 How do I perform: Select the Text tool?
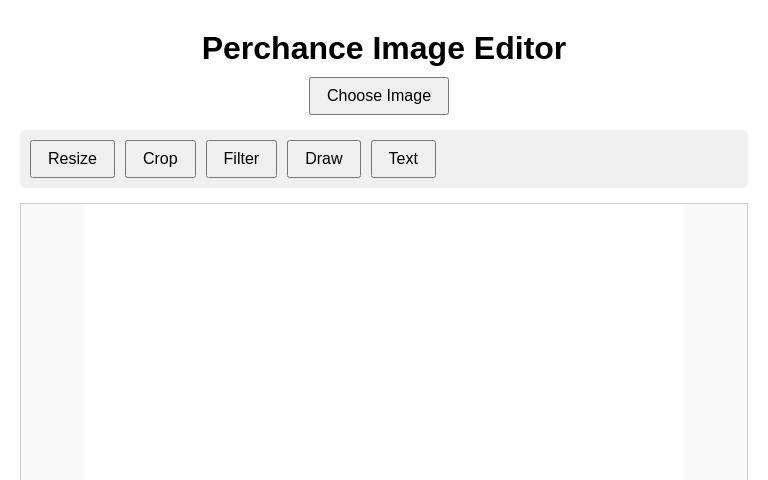click(403, 159)
